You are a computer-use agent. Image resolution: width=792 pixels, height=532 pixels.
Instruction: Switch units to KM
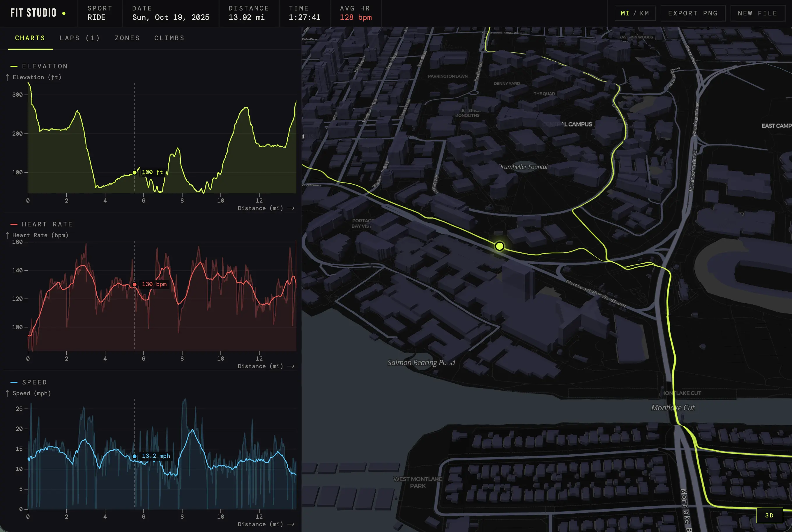point(644,13)
